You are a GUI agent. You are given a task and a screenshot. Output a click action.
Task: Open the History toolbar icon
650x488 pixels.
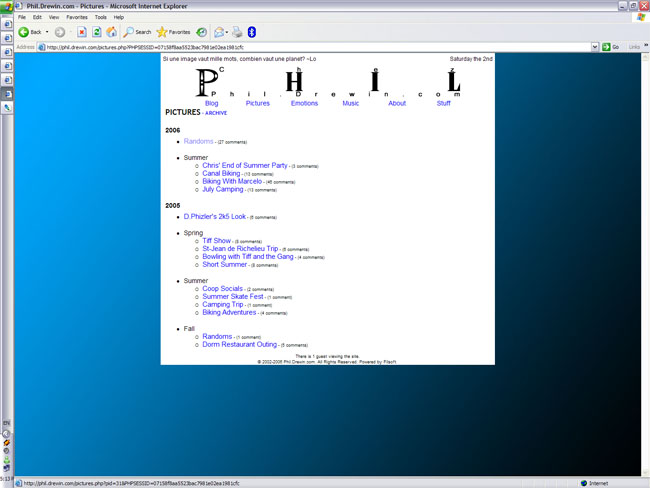[x=202, y=32]
